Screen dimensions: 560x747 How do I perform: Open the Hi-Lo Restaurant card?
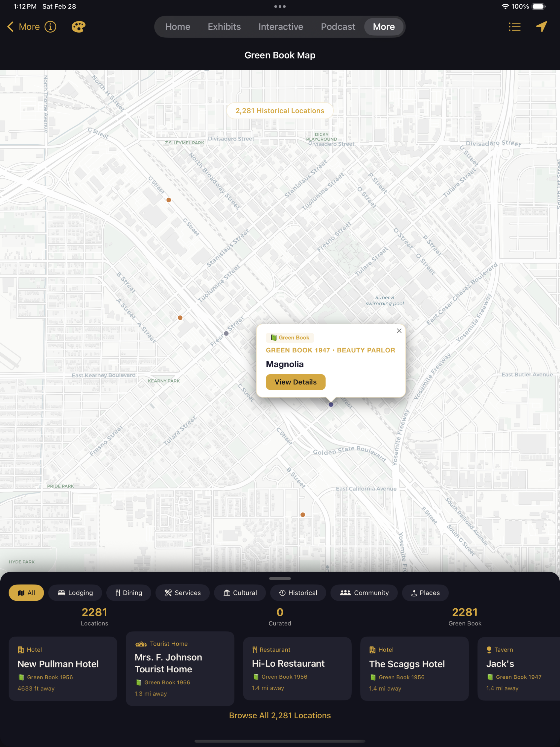click(x=297, y=669)
